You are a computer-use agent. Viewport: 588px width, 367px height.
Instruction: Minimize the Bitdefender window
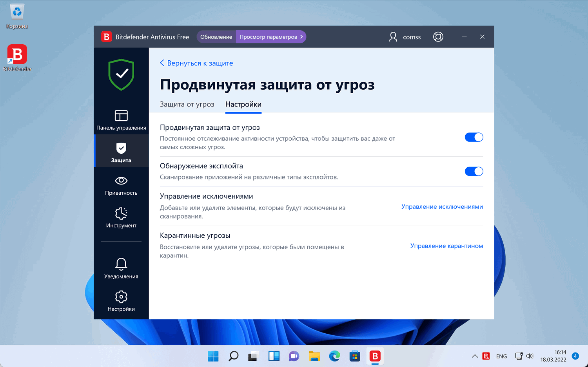click(x=464, y=37)
